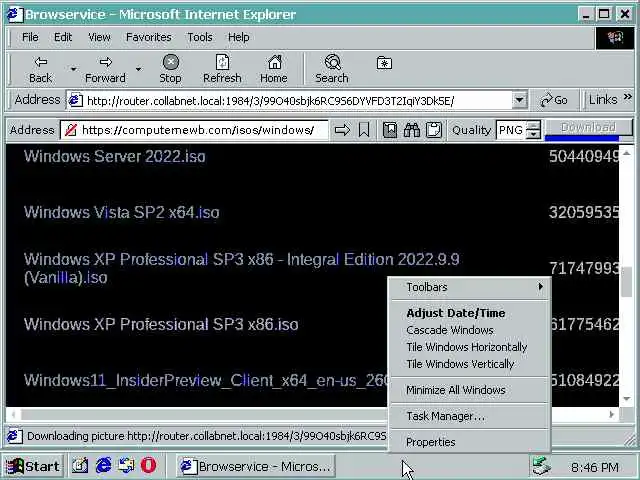Click the Internet Explorer throbber logo

click(x=615, y=38)
